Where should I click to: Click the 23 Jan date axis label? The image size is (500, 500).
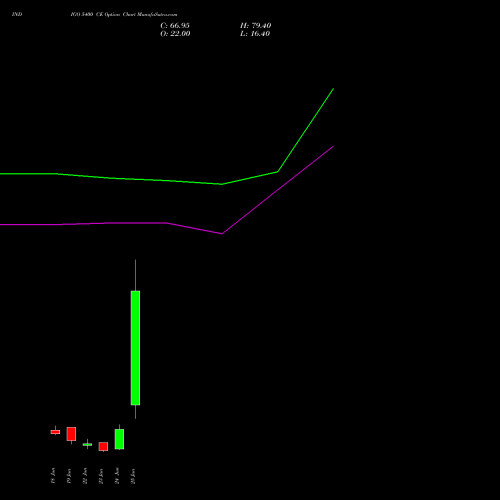pyautogui.click(x=101, y=476)
